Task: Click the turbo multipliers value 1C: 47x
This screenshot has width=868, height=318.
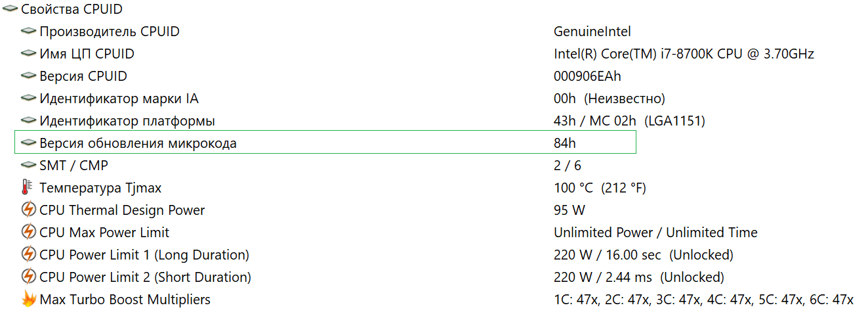Action: pyautogui.click(x=575, y=300)
